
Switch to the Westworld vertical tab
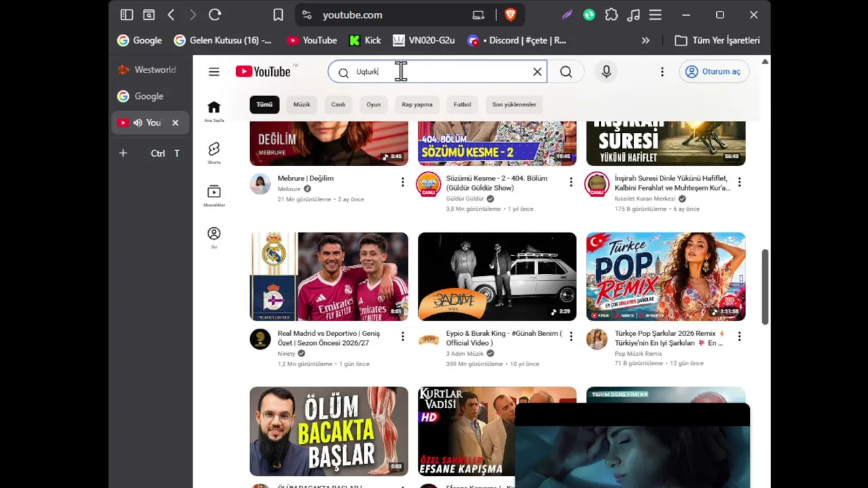click(151, 70)
